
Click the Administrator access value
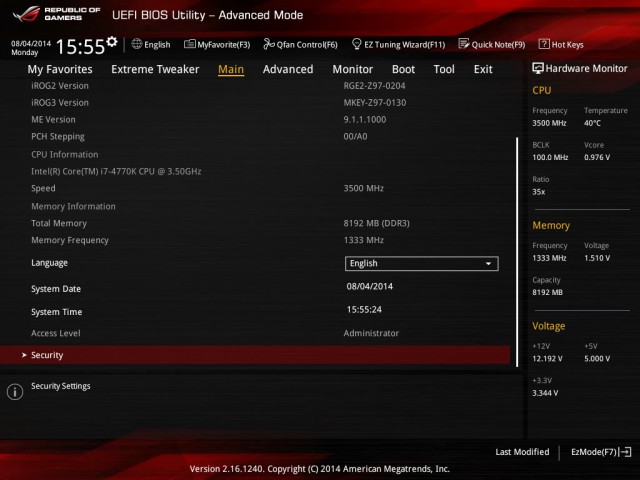tap(371, 333)
